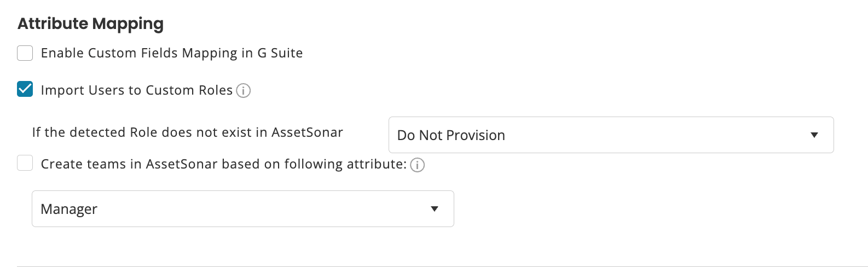Screen dimensions: 868x267
Task: Click the 'Enable Custom Fields Mapping in G Suite' label
Action: tap(171, 53)
